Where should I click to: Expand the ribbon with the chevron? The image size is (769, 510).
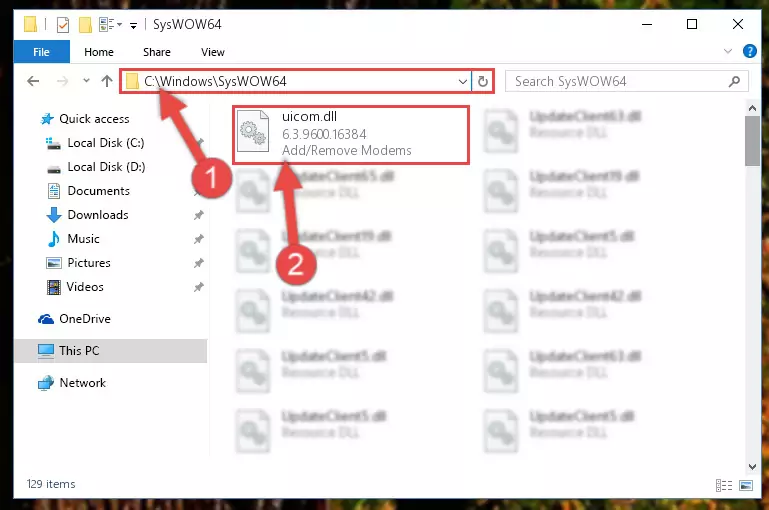pos(728,51)
